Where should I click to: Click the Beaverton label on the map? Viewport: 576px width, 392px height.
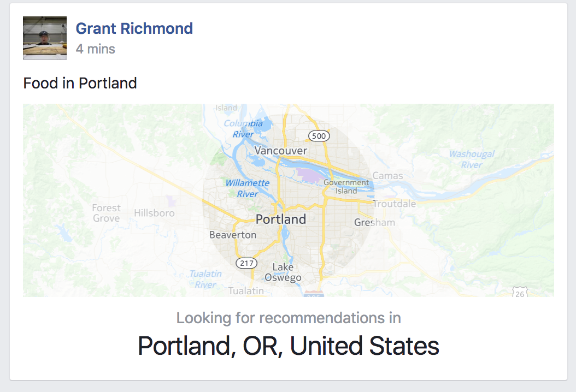click(x=233, y=235)
